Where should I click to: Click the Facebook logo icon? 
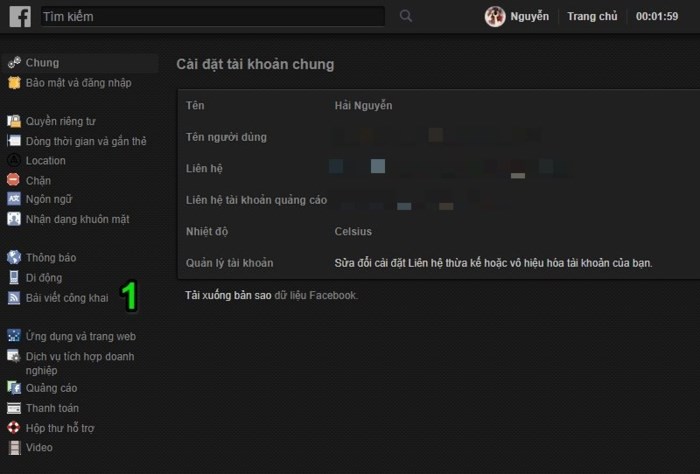click(19, 16)
